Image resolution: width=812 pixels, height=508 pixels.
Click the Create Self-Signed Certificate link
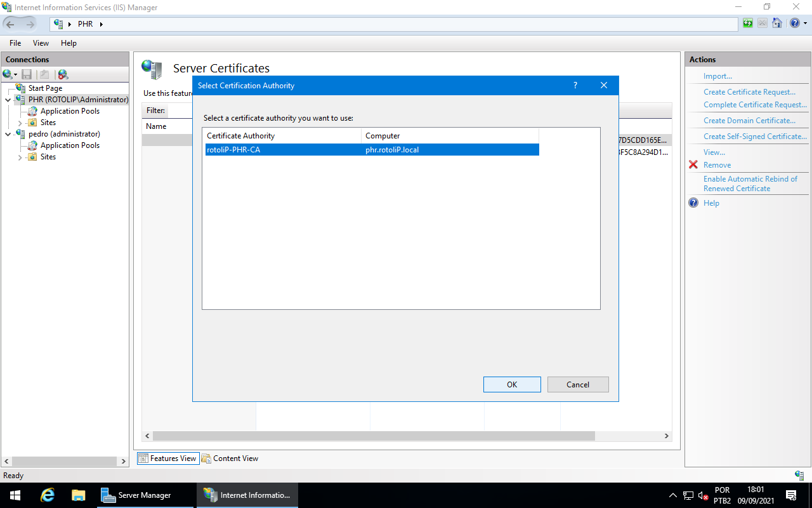755,137
